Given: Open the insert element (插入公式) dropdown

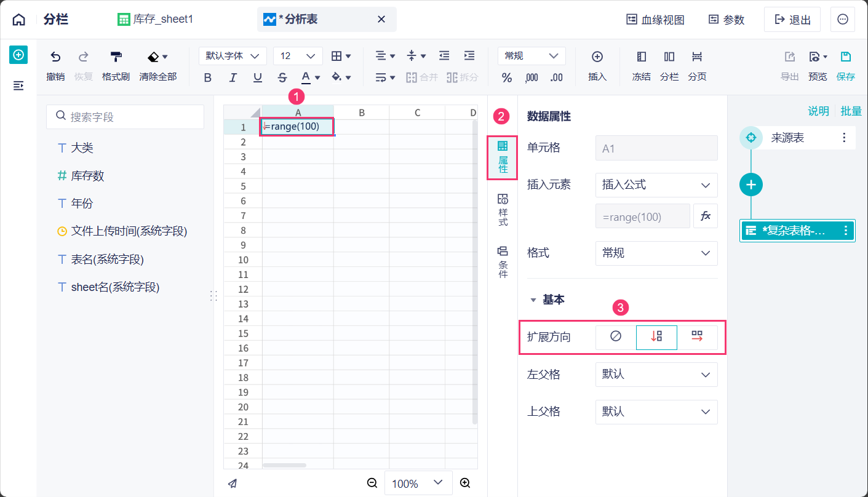Looking at the screenshot, I should tap(656, 185).
